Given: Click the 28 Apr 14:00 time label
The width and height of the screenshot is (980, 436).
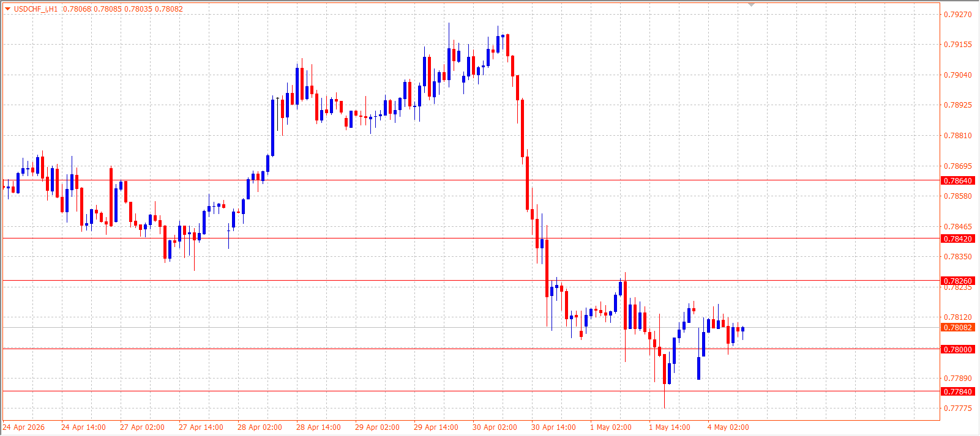Looking at the screenshot, I should pyautogui.click(x=318, y=427).
